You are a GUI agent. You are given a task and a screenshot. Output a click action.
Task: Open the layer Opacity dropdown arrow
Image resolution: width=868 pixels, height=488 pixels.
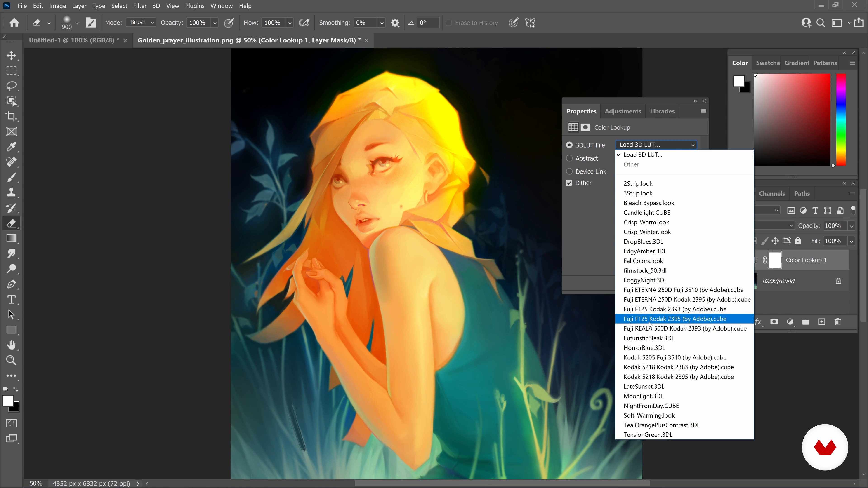[x=851, y=226]
